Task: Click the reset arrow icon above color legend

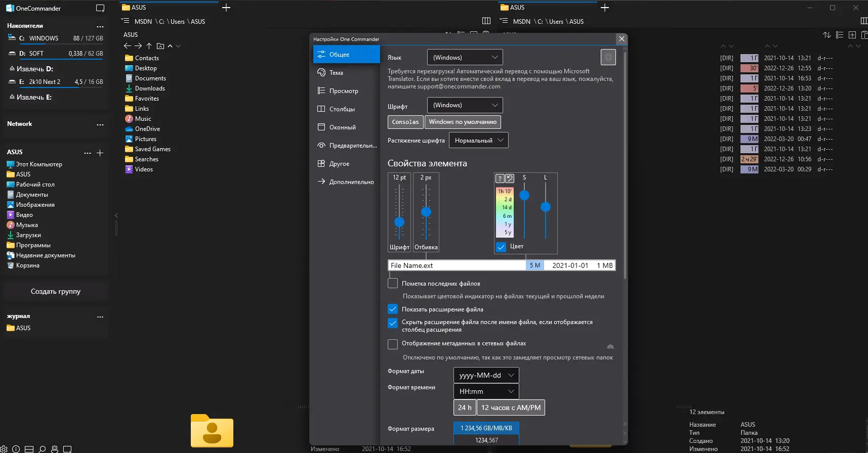Action: (510, 178)
